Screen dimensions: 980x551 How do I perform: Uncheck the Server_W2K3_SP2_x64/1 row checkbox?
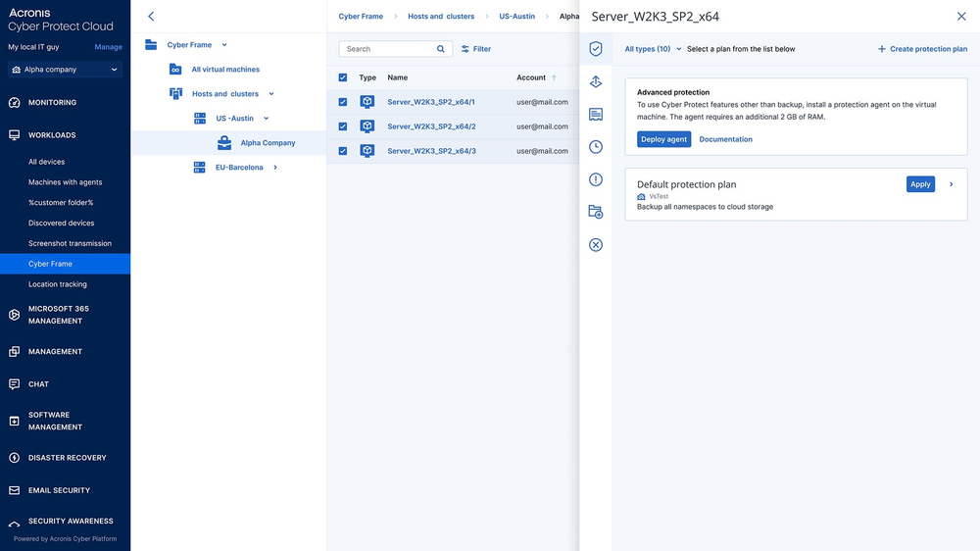tap(342, 102)
